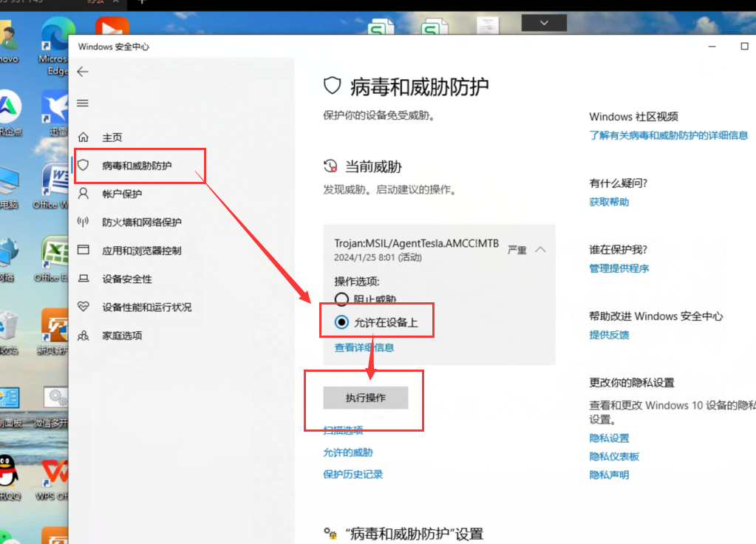
Task: Open Microsoft Edge from the desktop
Action: [x=55, y=46]
